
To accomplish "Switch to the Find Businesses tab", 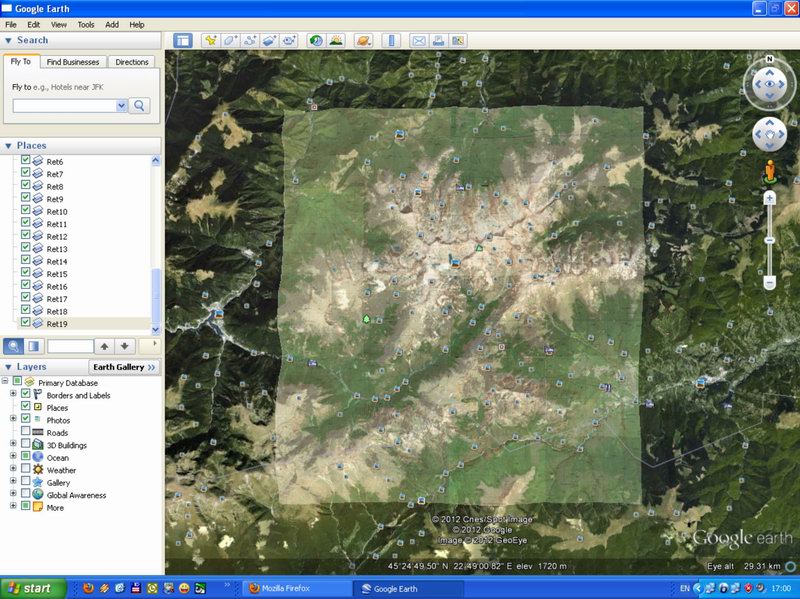I will (x=73, y=62).
